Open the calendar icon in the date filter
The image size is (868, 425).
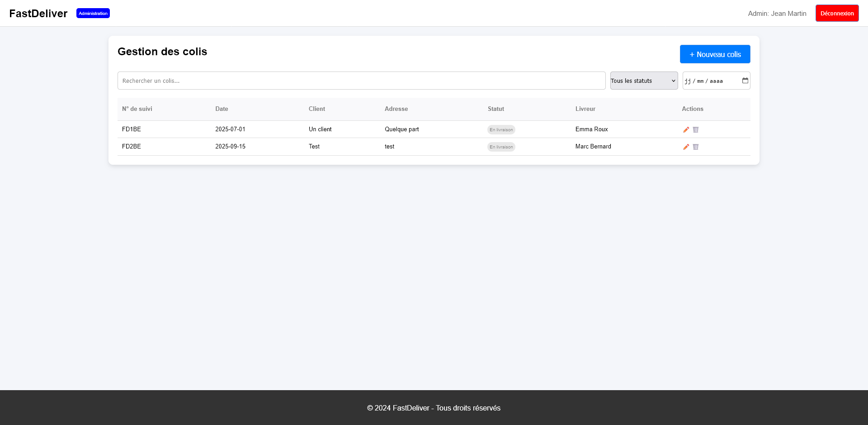click(745, 81)
